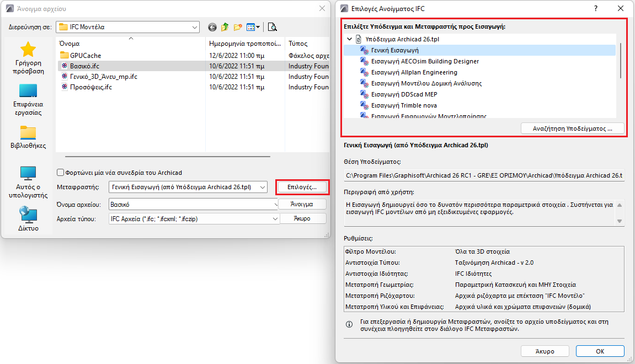Click Όλα τα 3D στοιχεία value

pyautogui.click(x=482, y=251)
